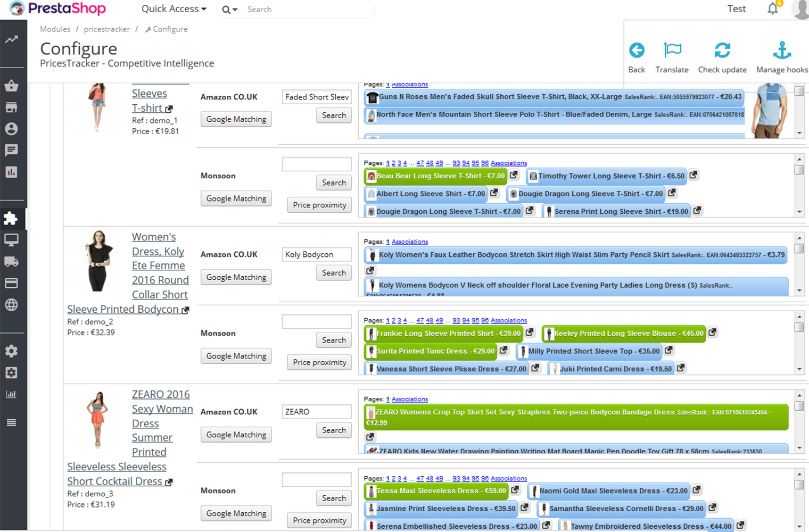Select Vanessa Short Sleeve Plisse Dress result
The height and width of the screenshot is (532, 809).
click(x=446, y=369)
